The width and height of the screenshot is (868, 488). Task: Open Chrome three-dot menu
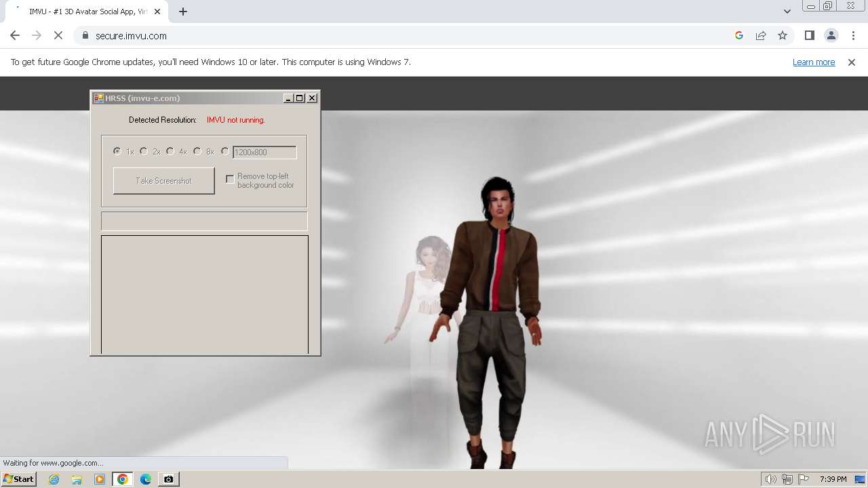(x=854, y=35)
